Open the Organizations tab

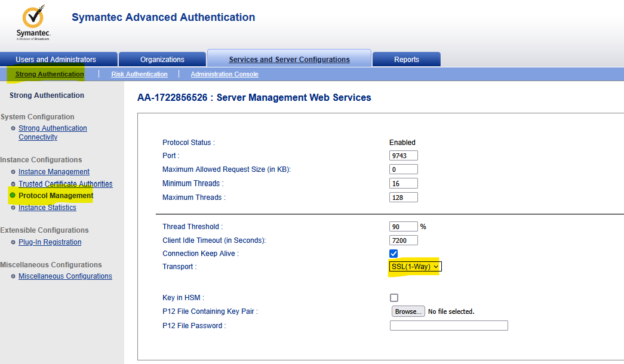pos(162,60)
